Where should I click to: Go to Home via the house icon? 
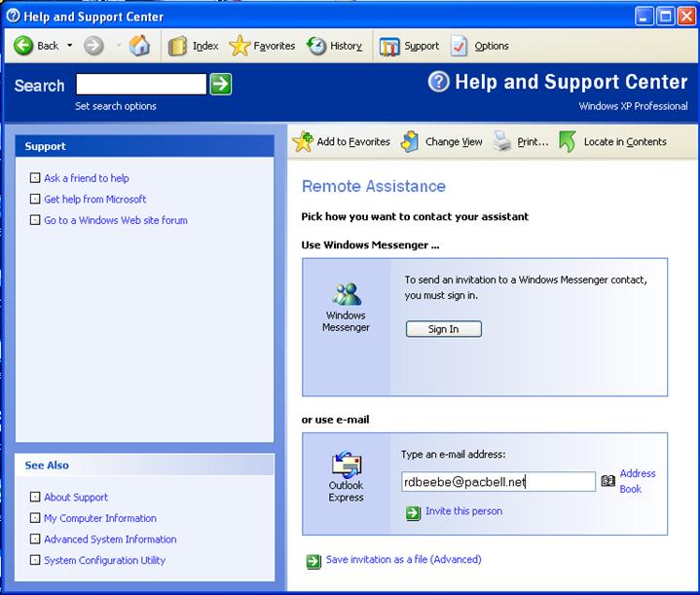point(139,45)
